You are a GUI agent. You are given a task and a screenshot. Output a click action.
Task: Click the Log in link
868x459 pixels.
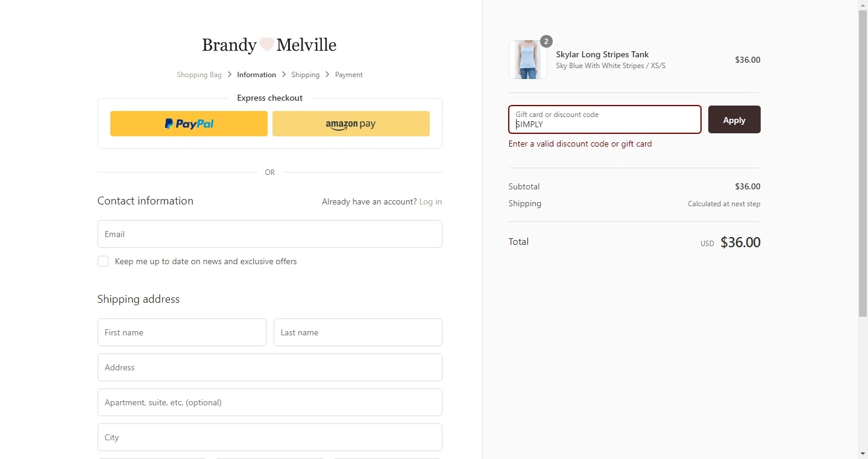coord(430,201)
